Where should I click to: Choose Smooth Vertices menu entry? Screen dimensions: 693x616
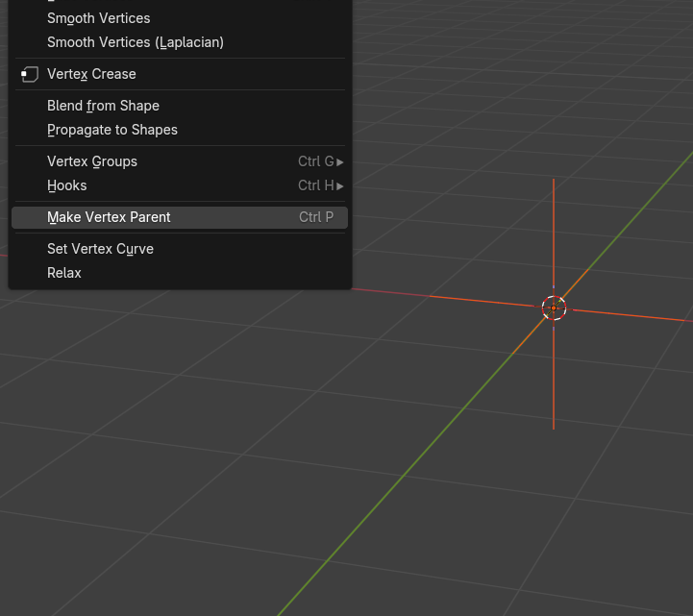180,18
